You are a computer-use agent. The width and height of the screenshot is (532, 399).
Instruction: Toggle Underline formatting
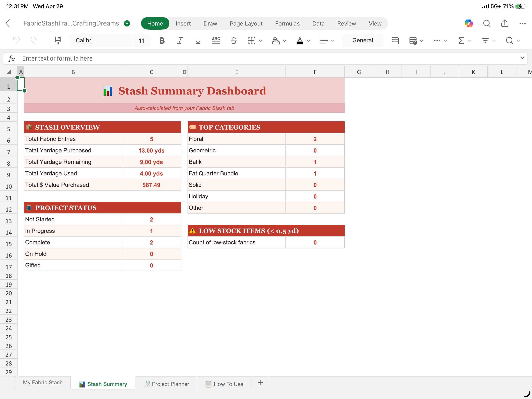(198, 41)
